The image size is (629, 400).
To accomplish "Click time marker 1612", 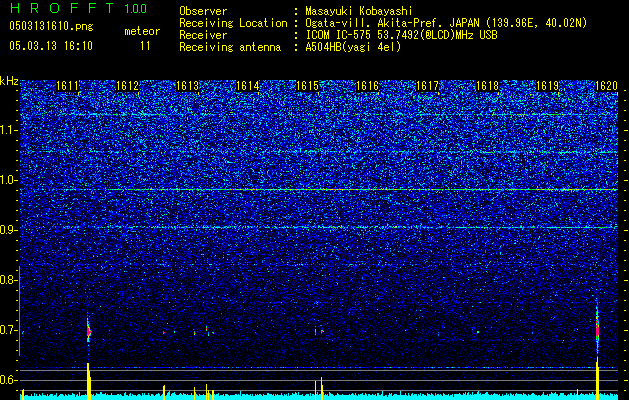I will point(127,86).
